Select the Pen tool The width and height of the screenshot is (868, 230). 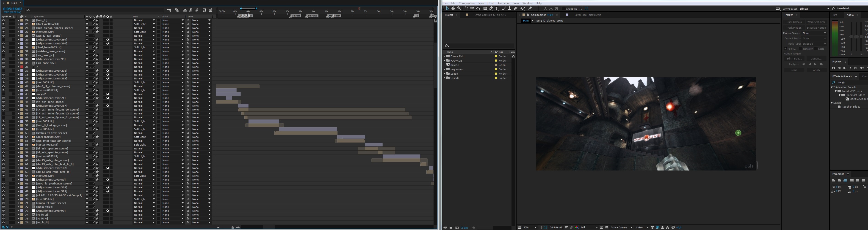click(x=491, y=8)
